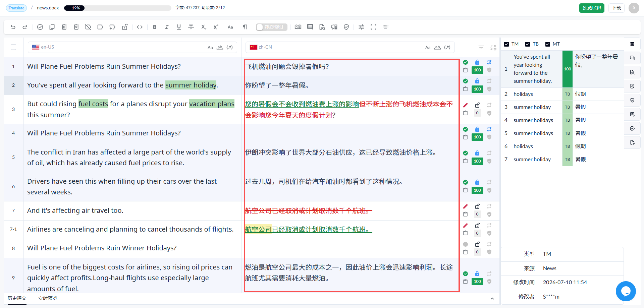This screenshot has width=644, height=308.
Task: Switch to the 历史译文 tab
Action: [17, 298]
